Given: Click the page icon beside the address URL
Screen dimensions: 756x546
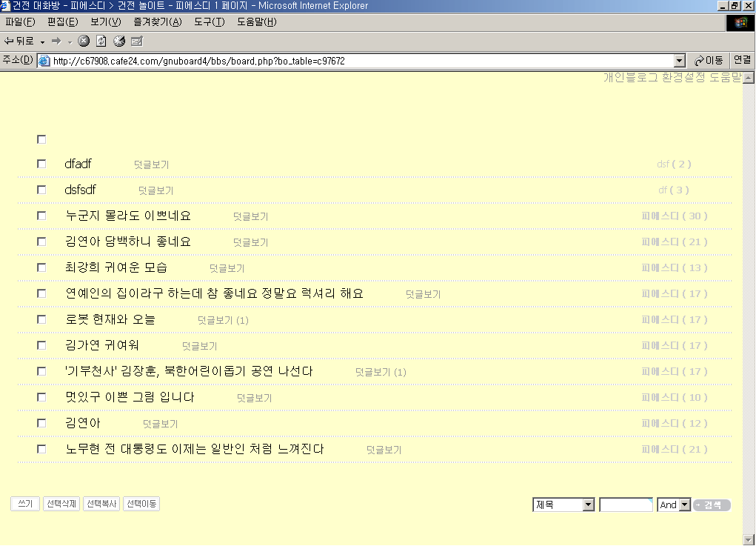Looking at the screenshot, I should 44,61.
